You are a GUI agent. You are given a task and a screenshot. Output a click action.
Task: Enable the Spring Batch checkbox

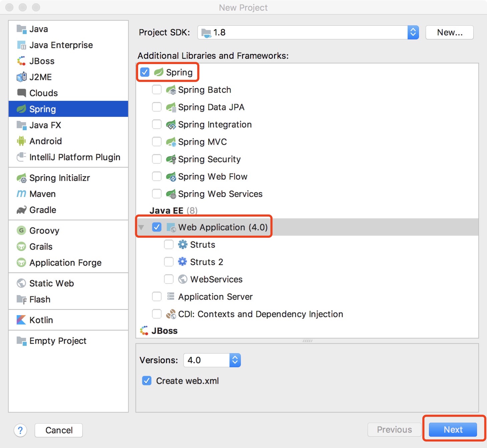tap(157, 89)
